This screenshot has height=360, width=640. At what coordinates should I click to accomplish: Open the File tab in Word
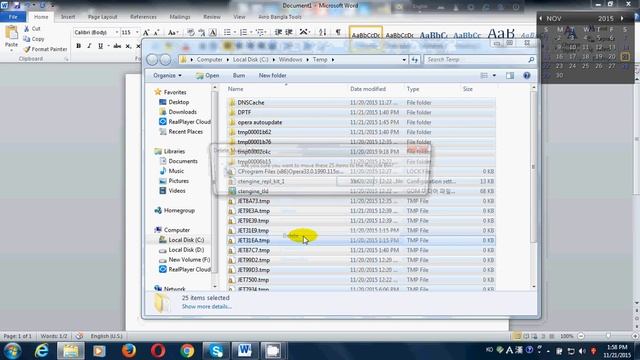point(13,17)
